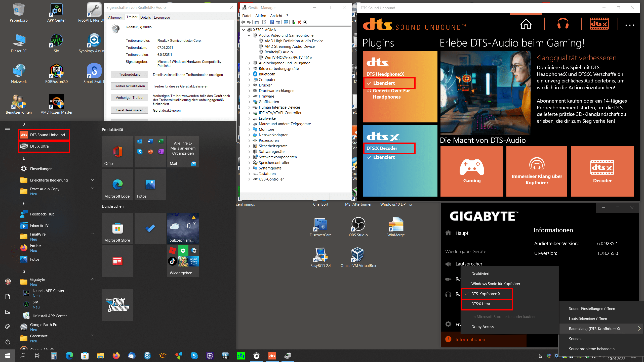Open the three-dots menu in DTS Sound Unbound
The width and height of the screenshot is (644, 362).
630,25
